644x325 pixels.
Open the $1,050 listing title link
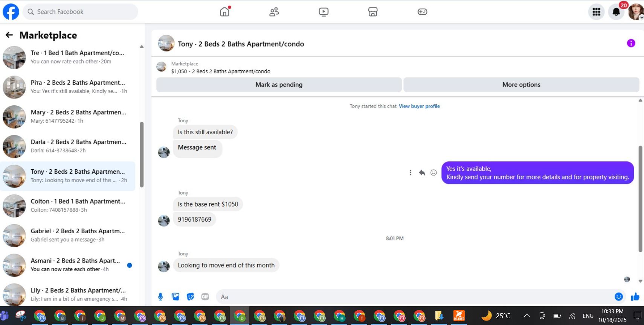[x=221, y=71]
